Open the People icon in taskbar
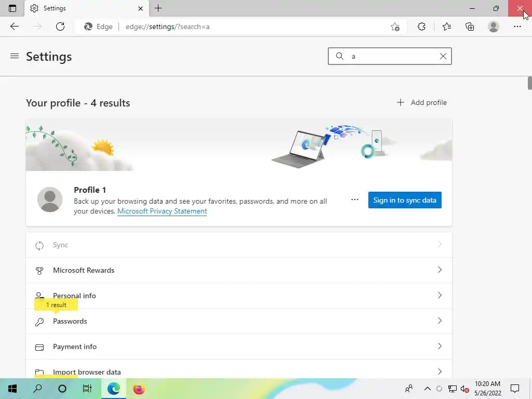532x399 pixels. (409, 389)
